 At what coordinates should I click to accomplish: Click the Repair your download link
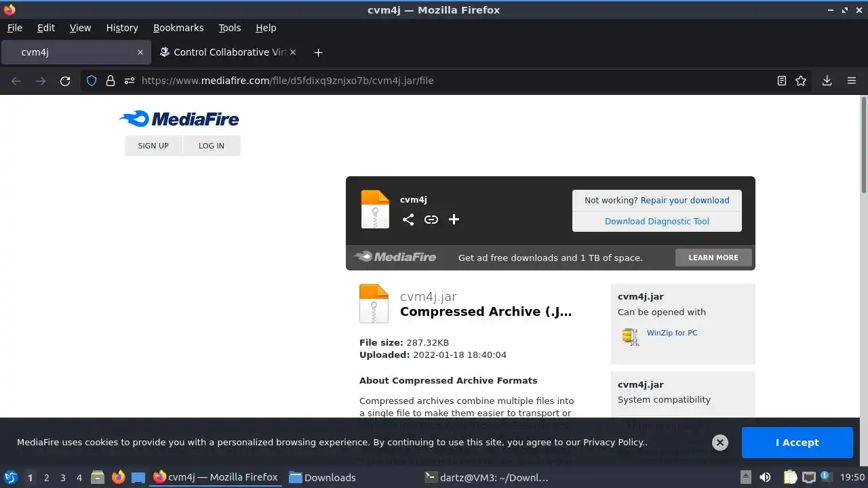tap(685, 201)
